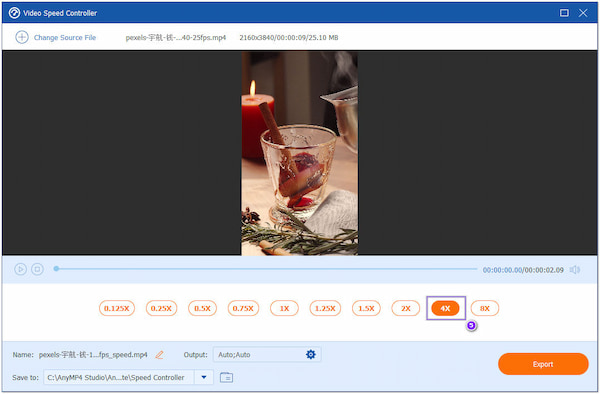This screenshot has height=394, width=600.
Task: Click the video preview thumbnail
Action: click(300, 153)
